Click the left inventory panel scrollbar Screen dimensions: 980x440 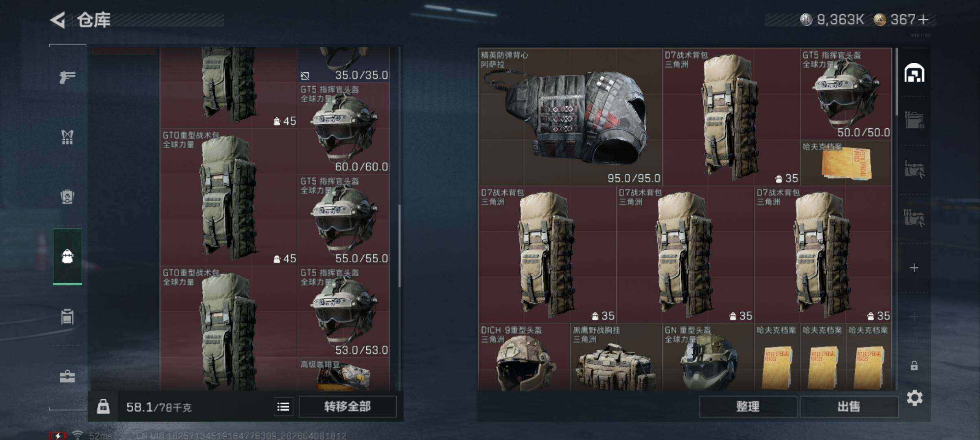[x=399, y=245]
